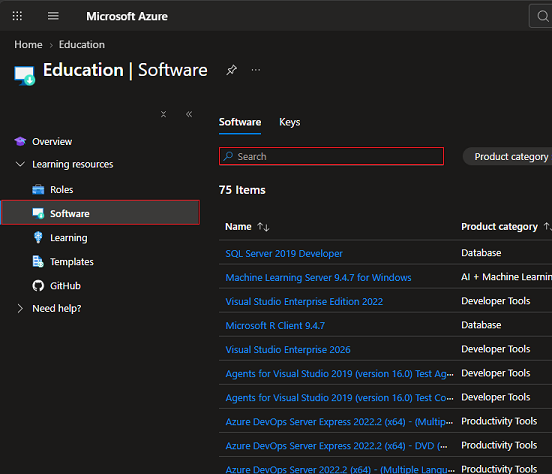This screenshot has width=552, height=474.
Task: Open Agents for Visual Studio 2019 Test Ag... link
Action: pos(339,374)
